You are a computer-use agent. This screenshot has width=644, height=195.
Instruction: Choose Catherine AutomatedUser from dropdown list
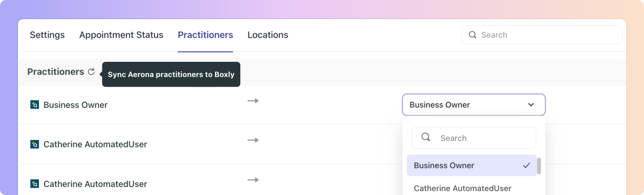[x=462, y=188]
